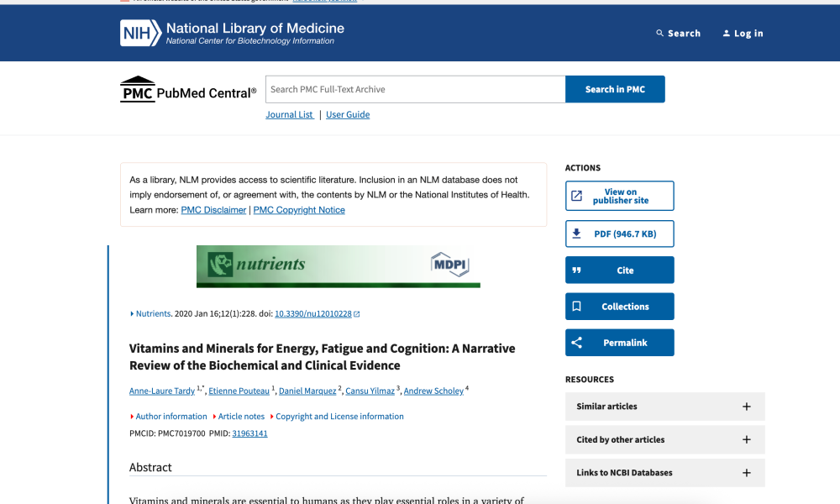Open the PMC PubMed Central logo
The height and width of the screenshot is (504, 840).
[x=188, y=89]
